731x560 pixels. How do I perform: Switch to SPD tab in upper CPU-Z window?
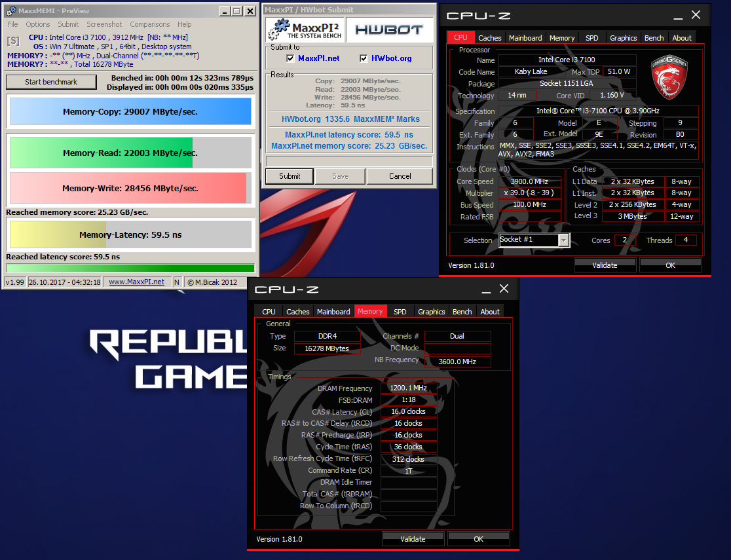tap(591, 38)
